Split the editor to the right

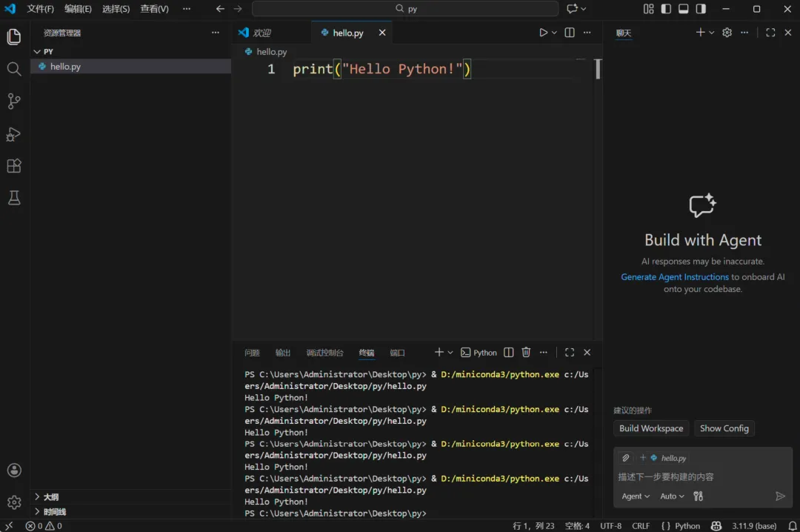point(570,33)
